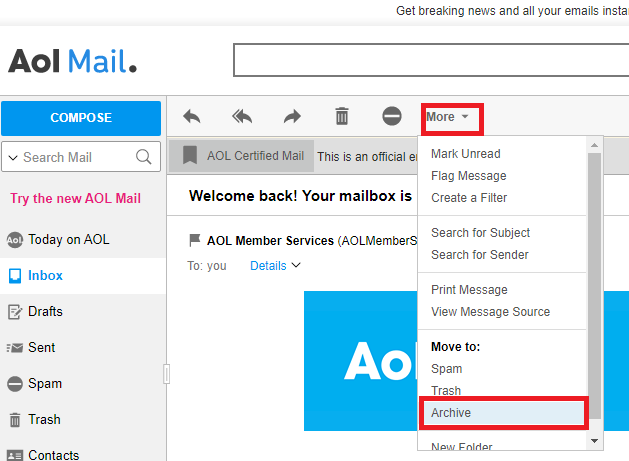Image resolution: width=629 pixels, height=461 pixels.
Task: Open Try the new AOL Mail link
Action: [75, 198]
